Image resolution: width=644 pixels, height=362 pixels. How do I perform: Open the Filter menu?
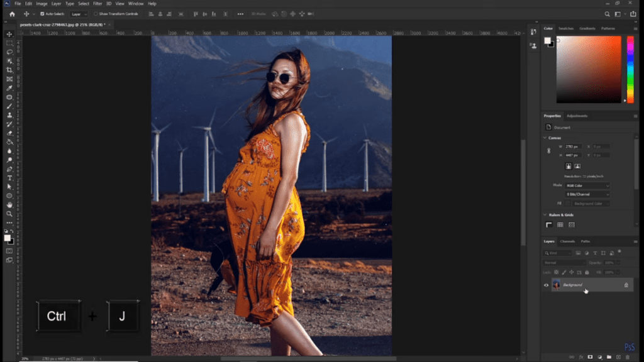(x=97, y=3)
